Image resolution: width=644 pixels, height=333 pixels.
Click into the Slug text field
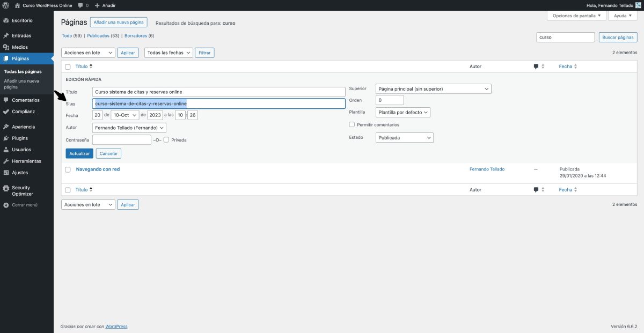point(218,103)
